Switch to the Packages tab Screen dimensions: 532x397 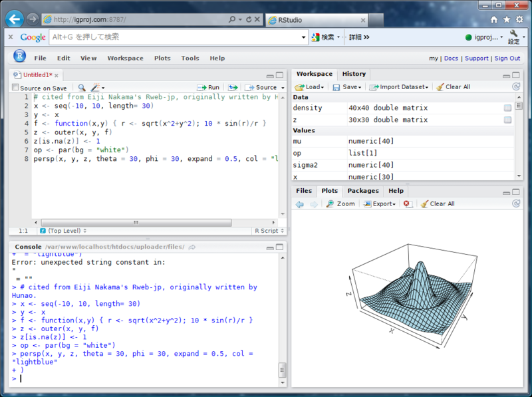[x=363, y=191]
